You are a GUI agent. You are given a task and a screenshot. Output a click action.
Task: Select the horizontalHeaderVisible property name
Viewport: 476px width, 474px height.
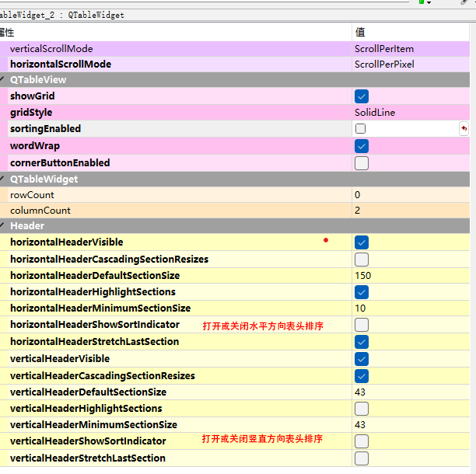pos(66,242)
